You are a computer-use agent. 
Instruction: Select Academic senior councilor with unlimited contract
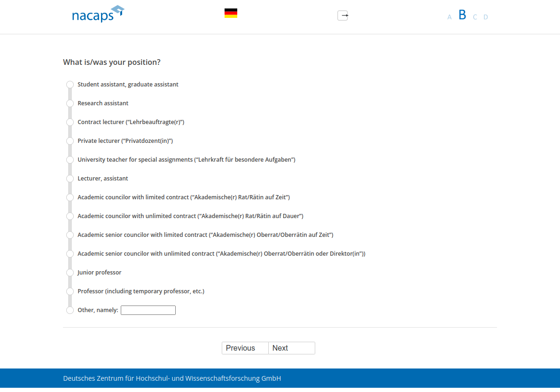click(70, 254)
